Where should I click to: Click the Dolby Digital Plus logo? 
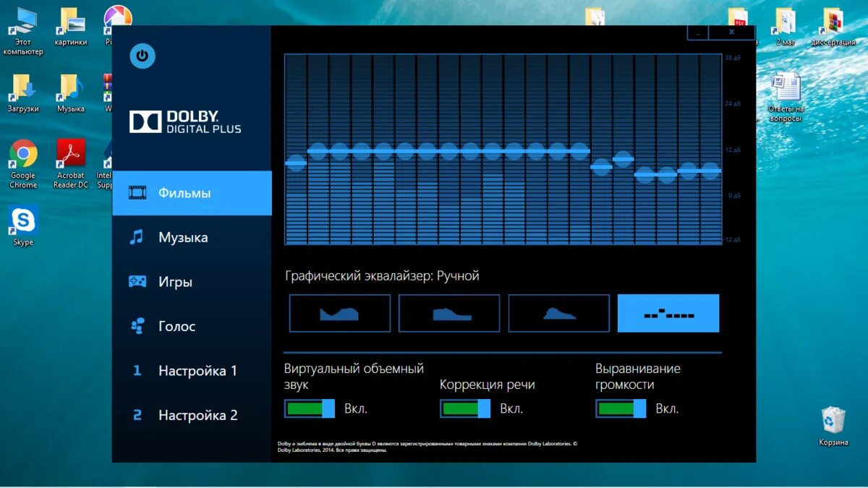[185, 121]
